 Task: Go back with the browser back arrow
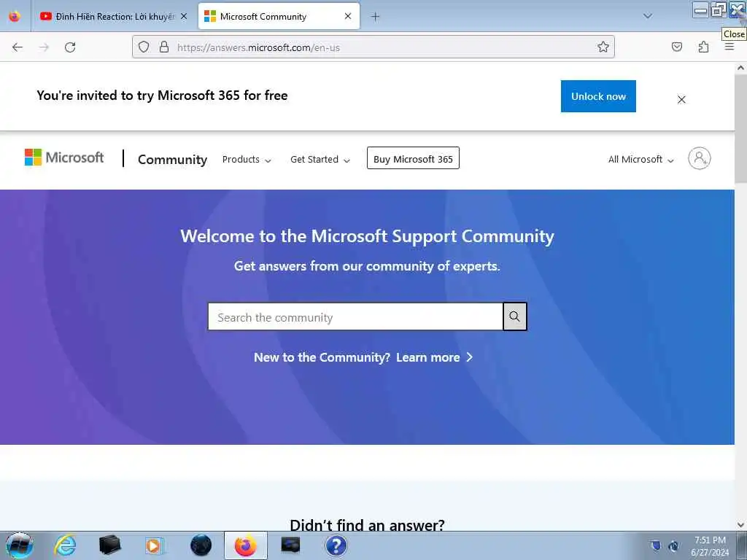point(18,47)
